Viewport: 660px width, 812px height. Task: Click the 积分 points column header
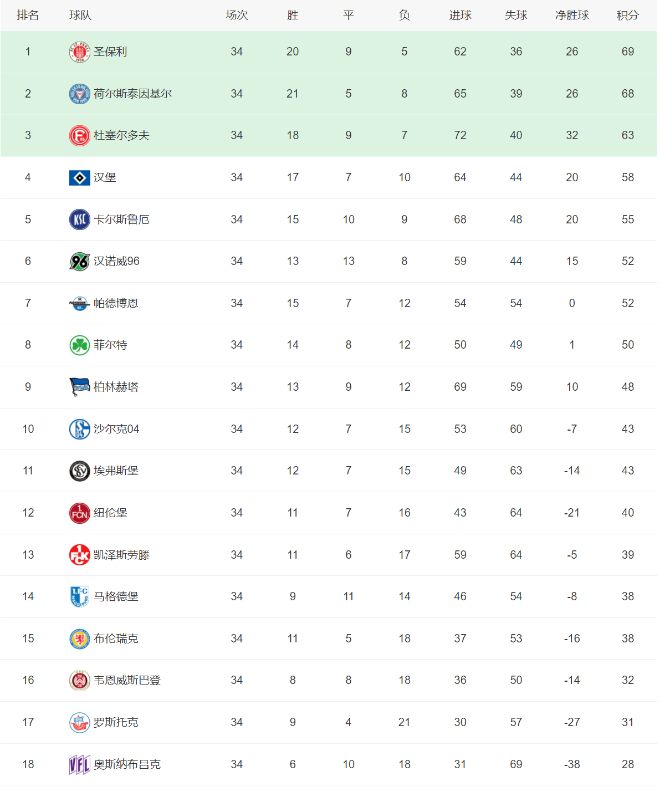627,16
